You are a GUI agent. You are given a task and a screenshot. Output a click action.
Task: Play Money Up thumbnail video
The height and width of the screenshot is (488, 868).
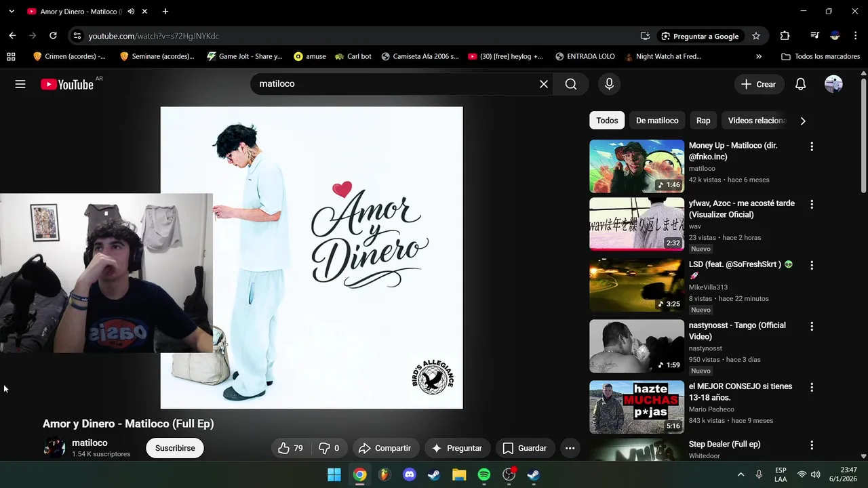tap(637, 166)
